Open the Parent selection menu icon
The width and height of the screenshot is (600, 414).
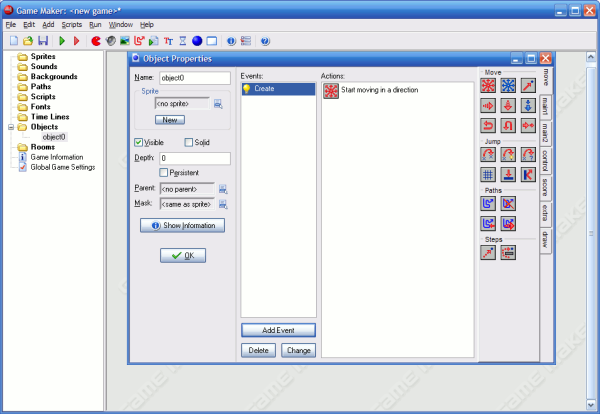[x=223, y=189]
